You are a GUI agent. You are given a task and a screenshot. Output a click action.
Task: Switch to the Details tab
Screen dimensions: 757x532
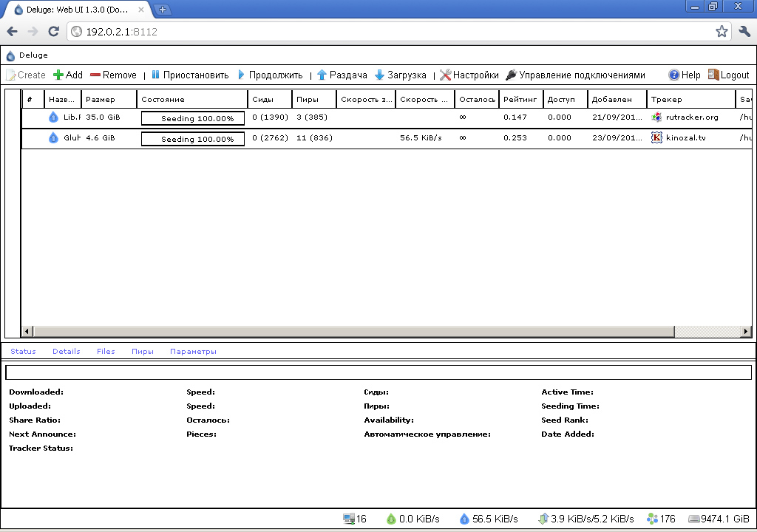pos(66,352)
